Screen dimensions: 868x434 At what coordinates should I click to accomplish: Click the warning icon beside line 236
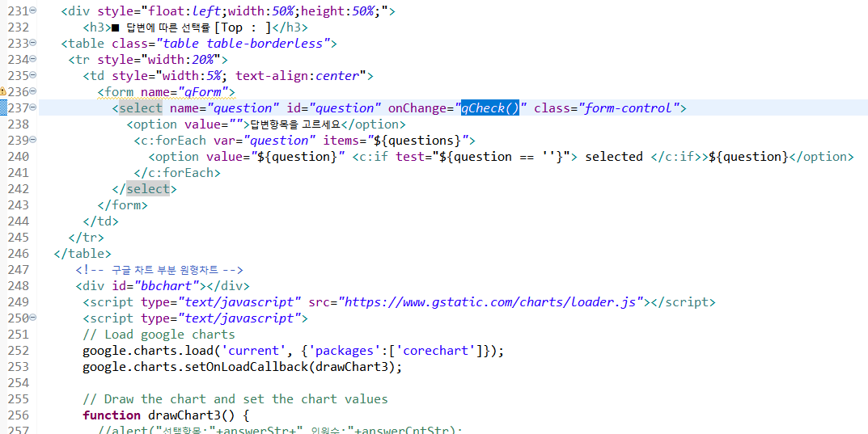3,91
